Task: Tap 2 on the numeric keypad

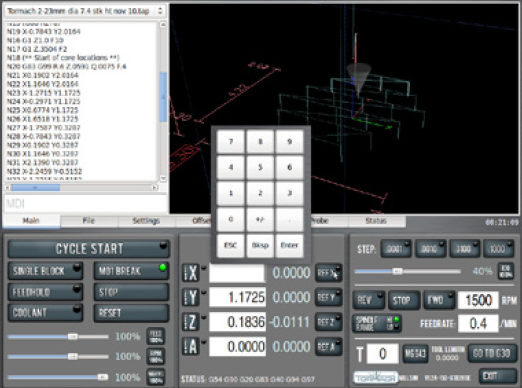Action: pyautogui.click(x=260, y=193)
